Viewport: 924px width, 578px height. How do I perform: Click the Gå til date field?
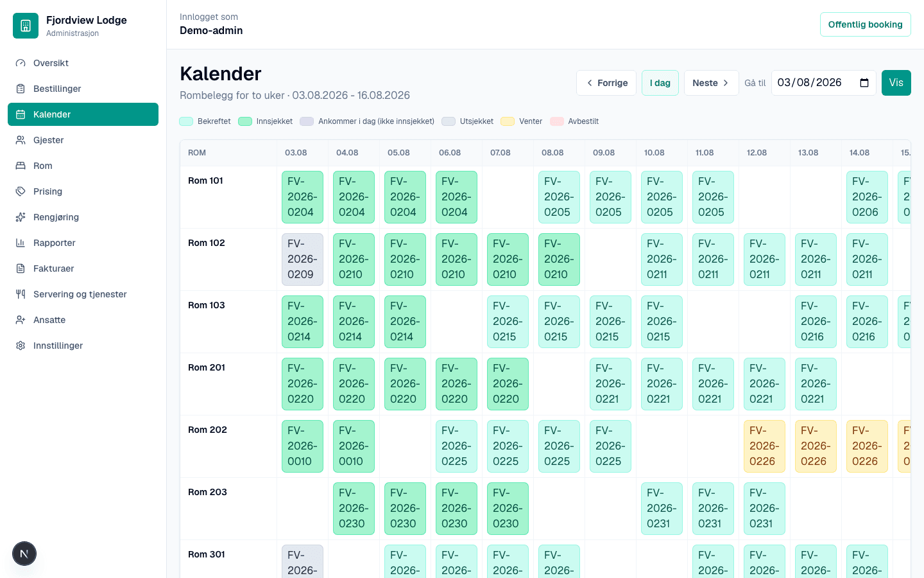pyautogui.click(x=823, y=83)
